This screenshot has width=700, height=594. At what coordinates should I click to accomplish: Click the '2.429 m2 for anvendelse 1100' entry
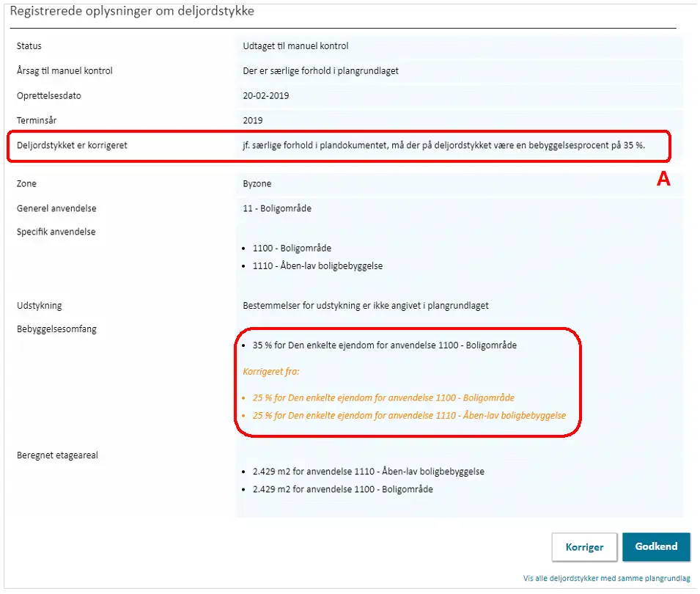click(x=342, y=489)
